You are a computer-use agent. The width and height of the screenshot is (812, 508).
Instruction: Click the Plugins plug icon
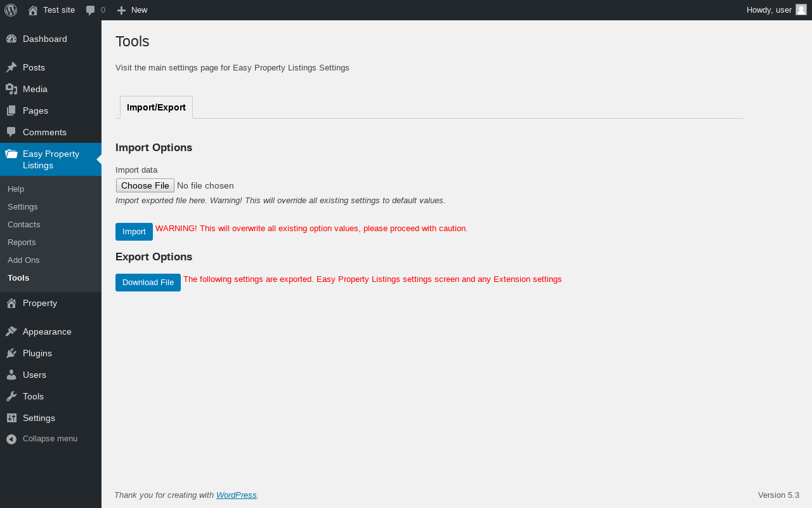[11, 353]
